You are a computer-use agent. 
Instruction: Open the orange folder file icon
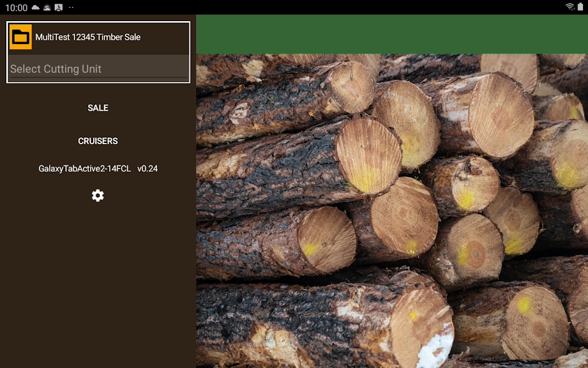(x=20, y=37)
